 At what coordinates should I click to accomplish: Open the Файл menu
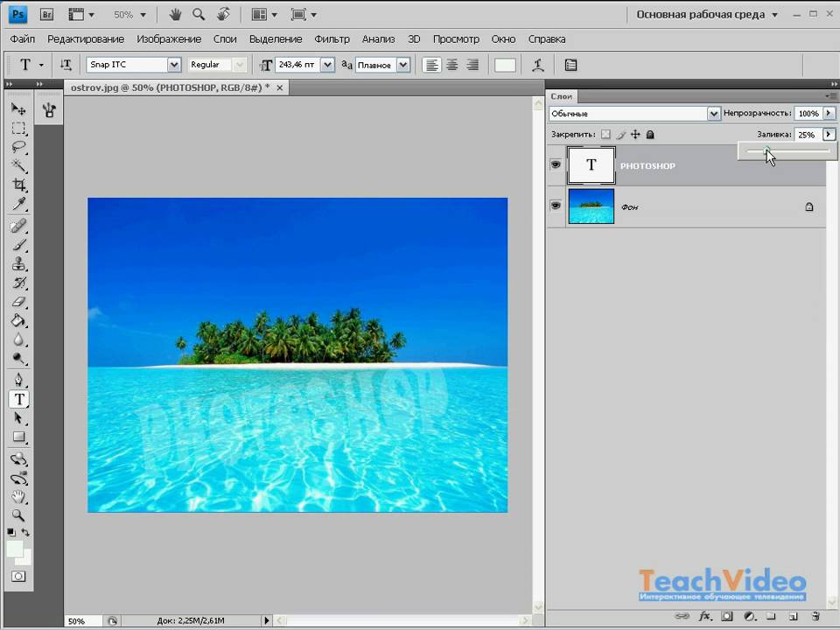[x=23, y=39]
